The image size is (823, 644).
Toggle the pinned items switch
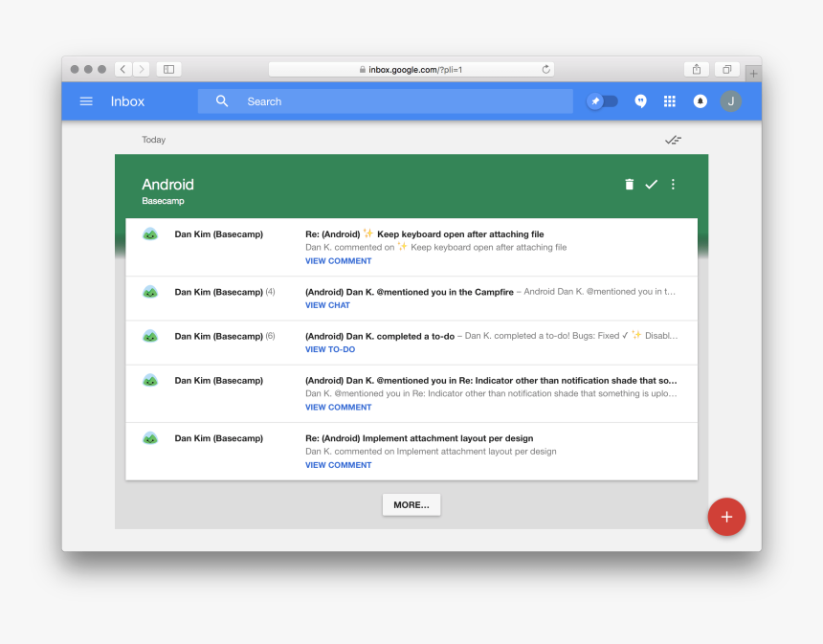click(x=602, y=101)
